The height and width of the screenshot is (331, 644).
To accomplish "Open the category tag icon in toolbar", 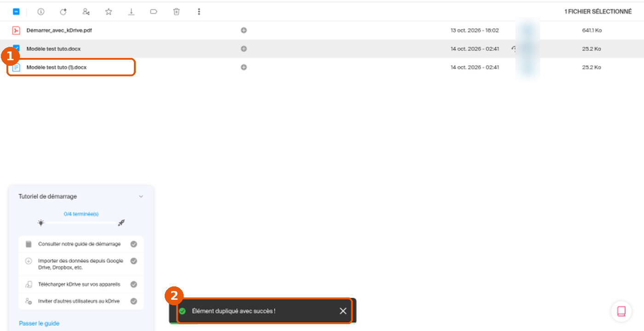I will click(x=154, y=11).
